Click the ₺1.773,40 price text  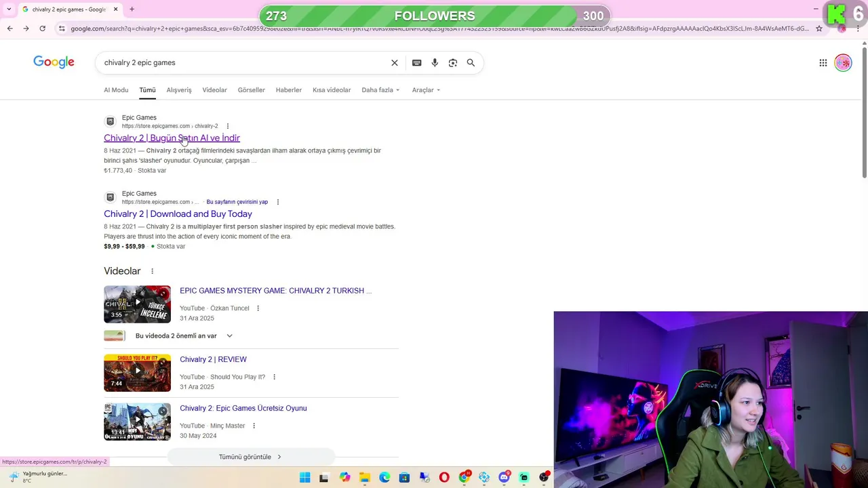click(118, 170)
